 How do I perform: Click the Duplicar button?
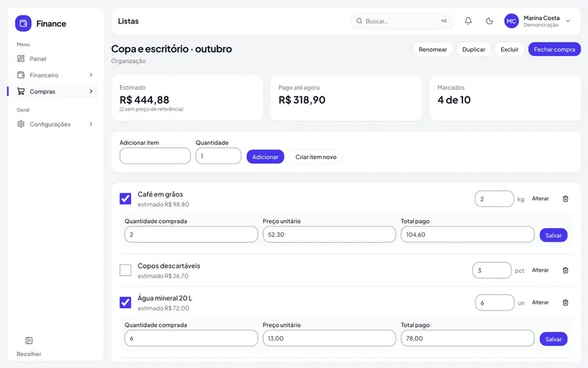click(x=473, y=49)
